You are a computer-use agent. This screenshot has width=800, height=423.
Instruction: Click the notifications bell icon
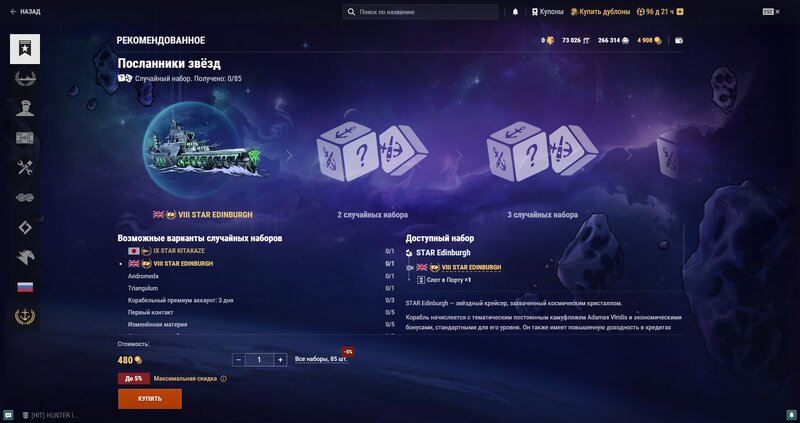(515, 12)
